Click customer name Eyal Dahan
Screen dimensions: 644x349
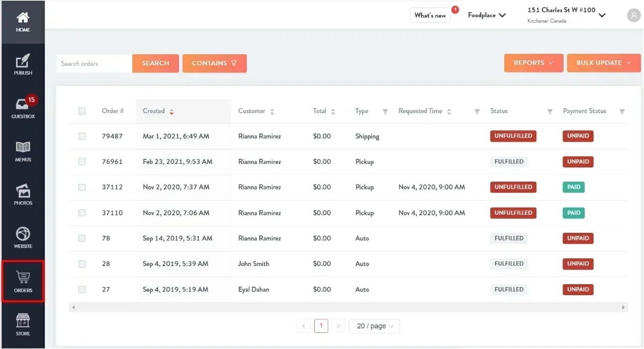[254, 289]
